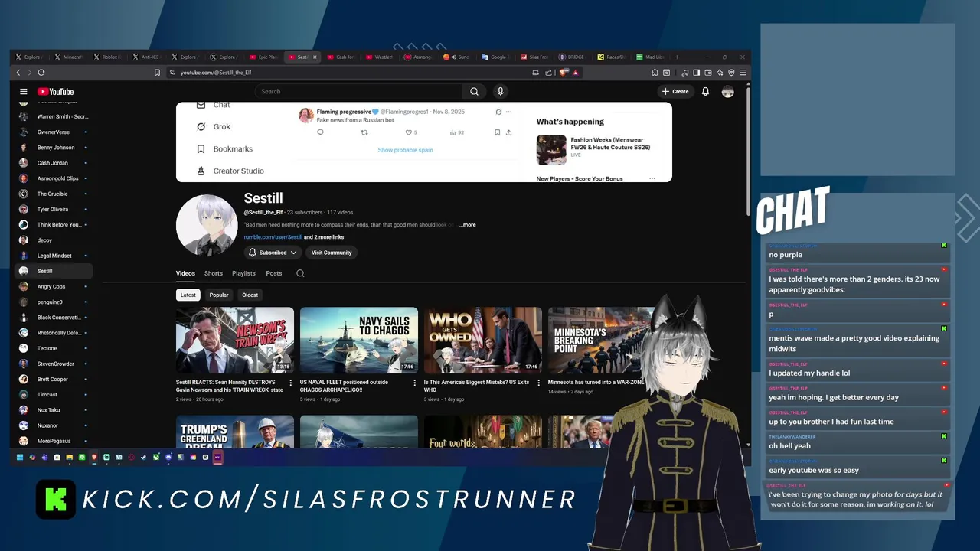The height and width of the screenshot is (551, 980).
Task: Open Xbox app from the taskbar
Action: click(x=156, y=458)
